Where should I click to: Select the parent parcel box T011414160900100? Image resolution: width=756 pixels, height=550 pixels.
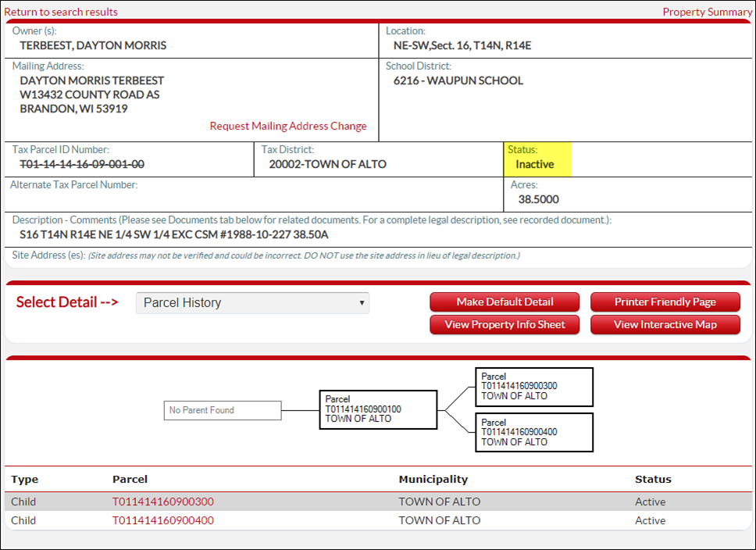click(x=377, y=409)
